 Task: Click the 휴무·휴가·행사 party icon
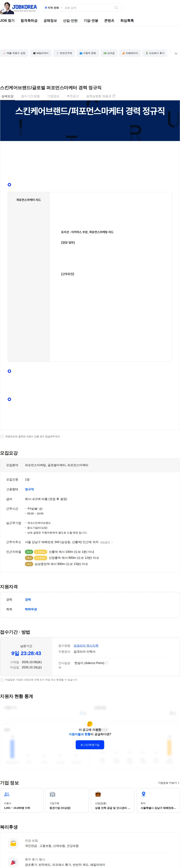pyautogui.click(x=13, y=862)
